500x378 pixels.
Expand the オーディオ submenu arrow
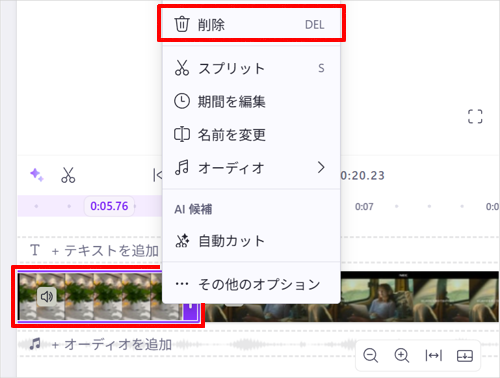321,167
